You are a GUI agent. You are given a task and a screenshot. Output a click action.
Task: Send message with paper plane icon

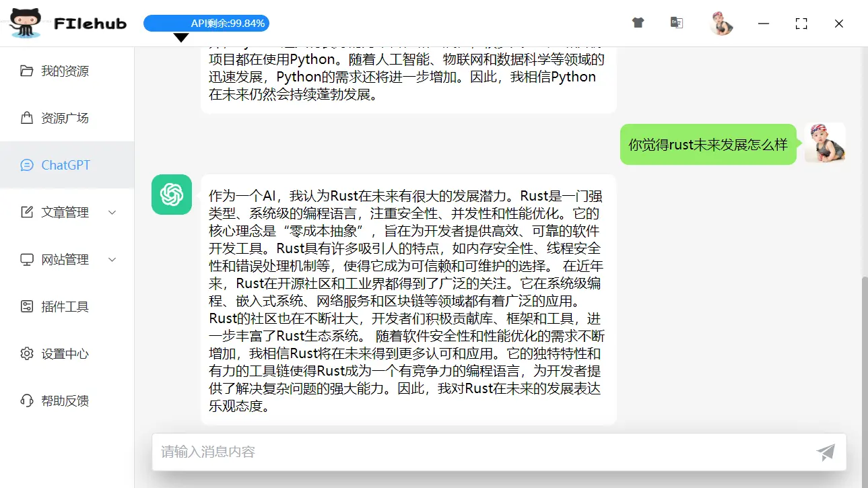coord(826,452)
